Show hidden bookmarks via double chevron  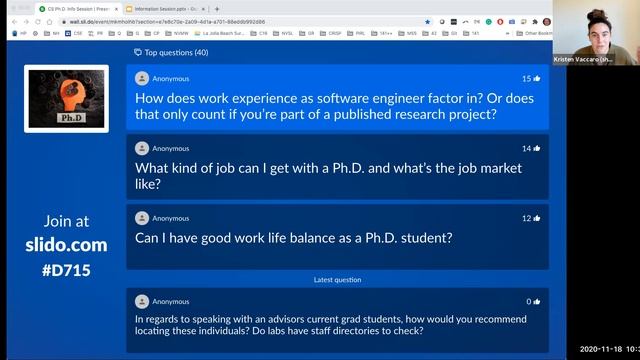[x=507, y=33]
